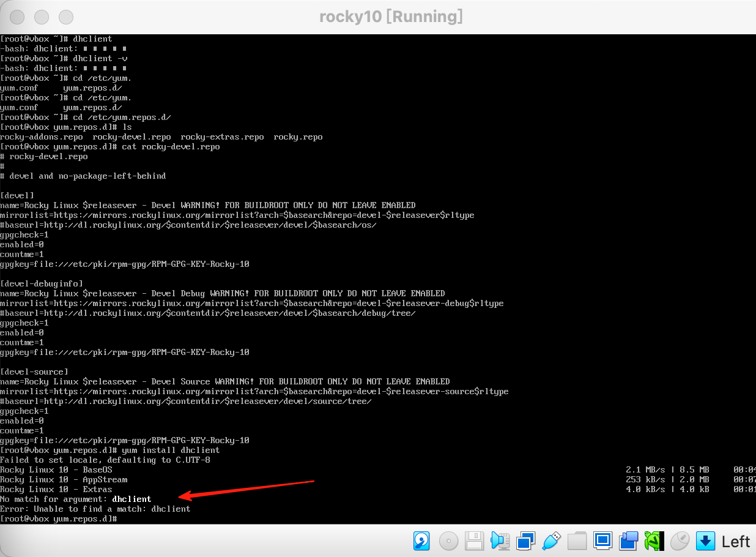756x557 pixels.
Task: Click the USB devices status icon
Action: point(551,541)
